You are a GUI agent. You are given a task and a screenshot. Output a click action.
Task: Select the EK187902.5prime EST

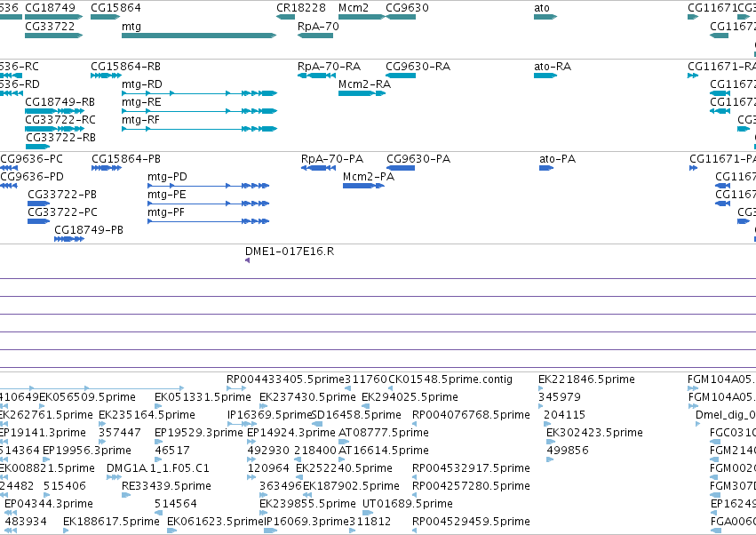click(307, 495)
